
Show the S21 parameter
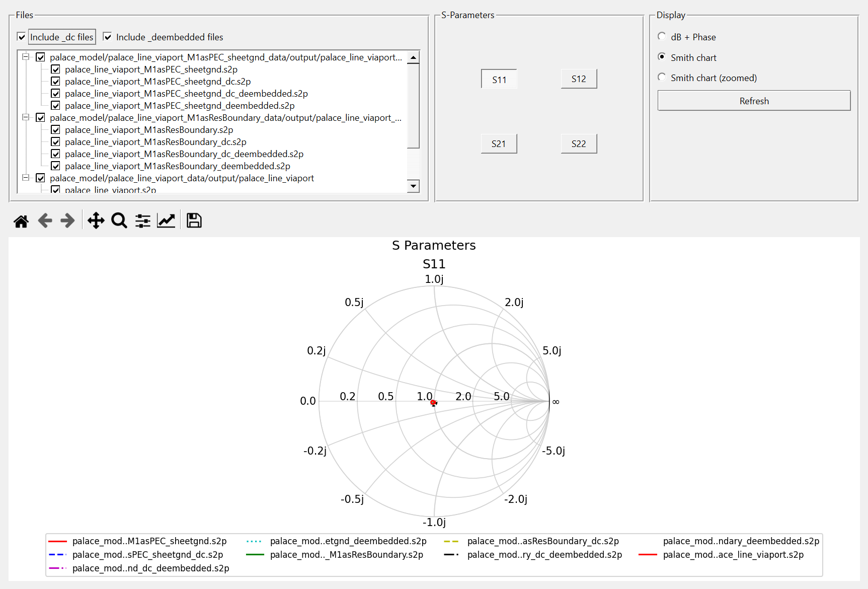click(x=499, y=143)
